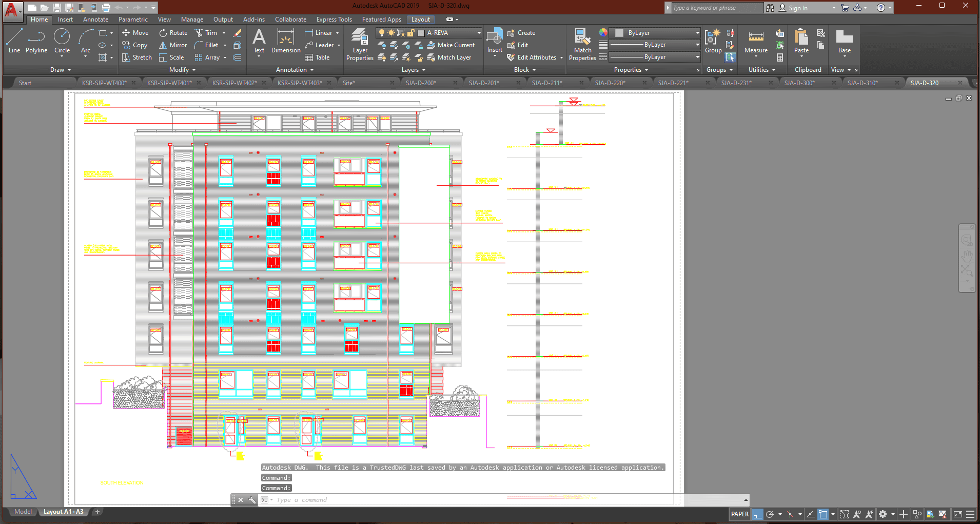Open the A-REVA layer dropdown
Screen dimensions: 980x524
point(479,33)
